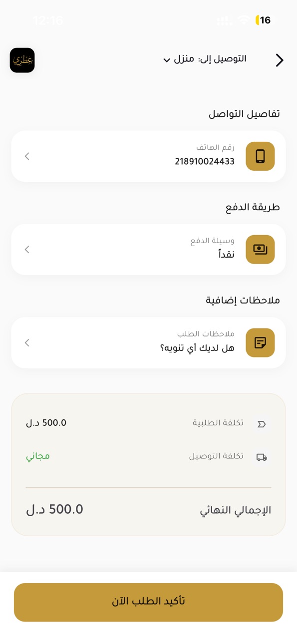
Task: Tap the التوصيل إلى header label
Action: pos(223,59)
